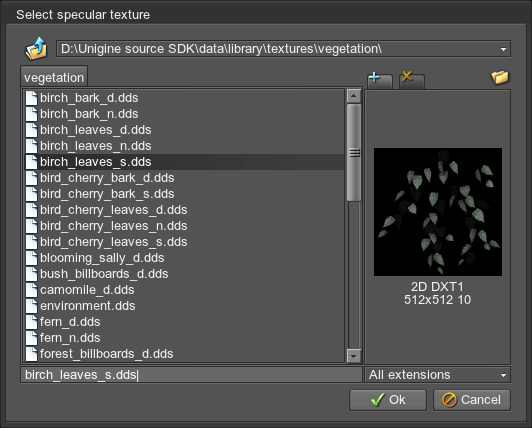Click the green checkmark on Ok button

pyautogui.click(x=378, y=399)
